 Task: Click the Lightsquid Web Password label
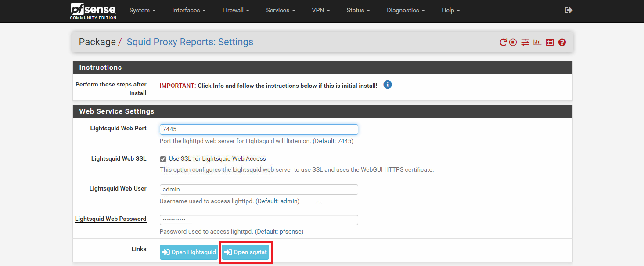(x=111, y=219)
